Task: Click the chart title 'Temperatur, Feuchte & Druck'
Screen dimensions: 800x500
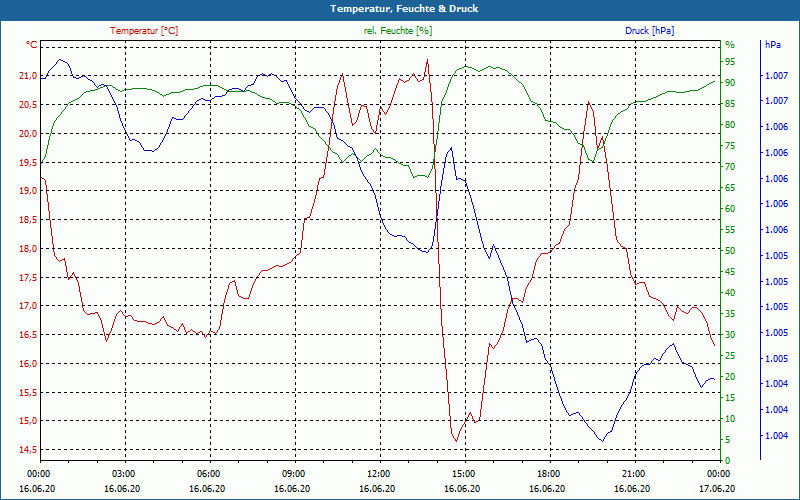Action: 404,9
